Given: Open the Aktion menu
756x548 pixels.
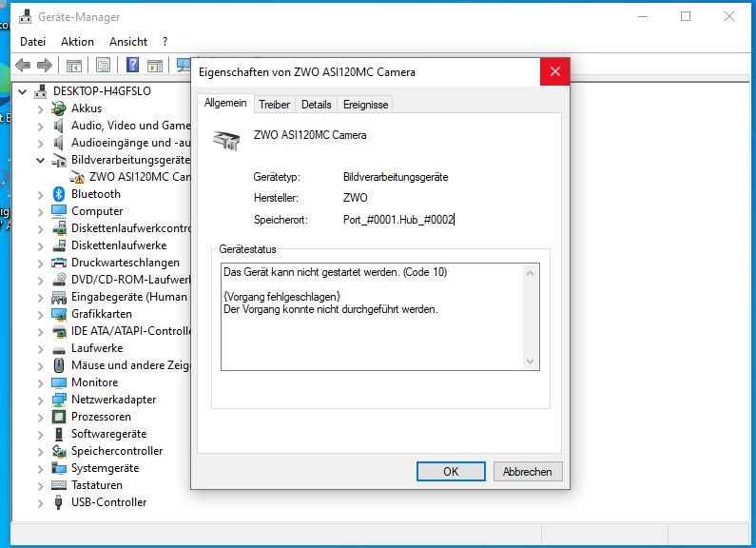Looking at the screenshot, I should click(77, 42).
